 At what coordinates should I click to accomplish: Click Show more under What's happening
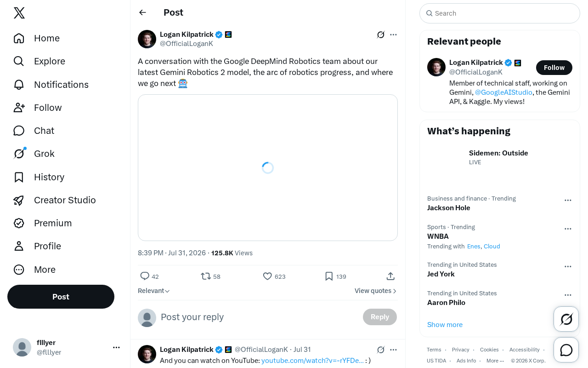445,325
